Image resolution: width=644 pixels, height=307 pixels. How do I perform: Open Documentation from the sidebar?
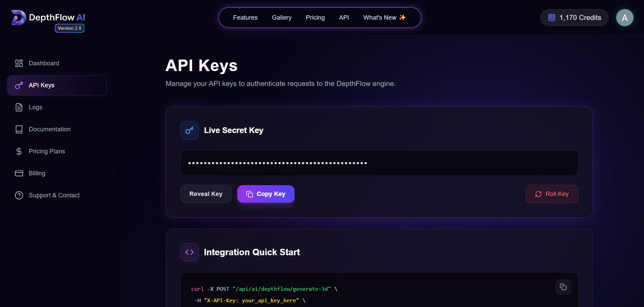click(x=57, y=129)
